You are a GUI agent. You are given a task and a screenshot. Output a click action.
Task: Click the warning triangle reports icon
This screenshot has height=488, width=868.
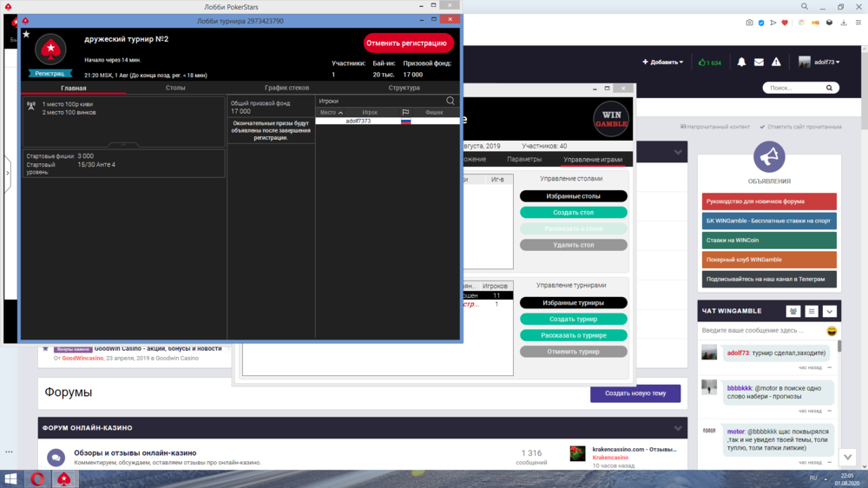click(x=776, y=63)
